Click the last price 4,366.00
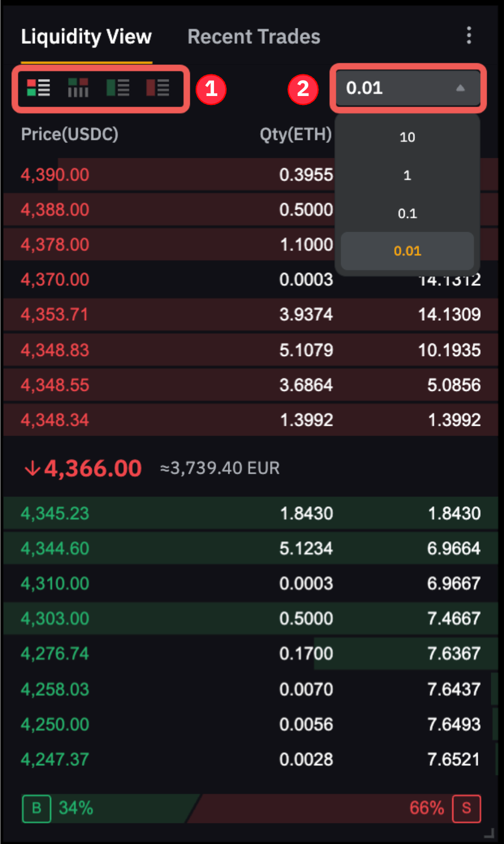This screenshot has width=504, height=844. pyautogui.click(x=92, y=468)
